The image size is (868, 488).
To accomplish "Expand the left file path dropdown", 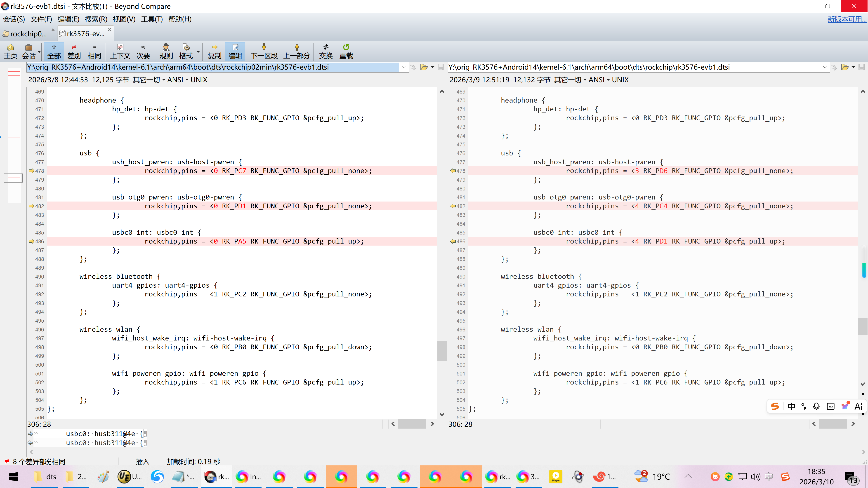I will tap(404, 67).
